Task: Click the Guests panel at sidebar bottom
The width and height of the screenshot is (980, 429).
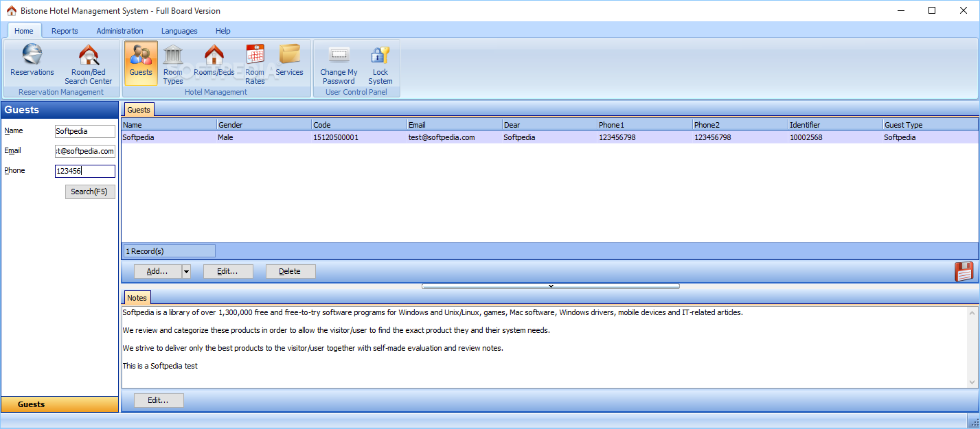Action: tap(60, 404)
